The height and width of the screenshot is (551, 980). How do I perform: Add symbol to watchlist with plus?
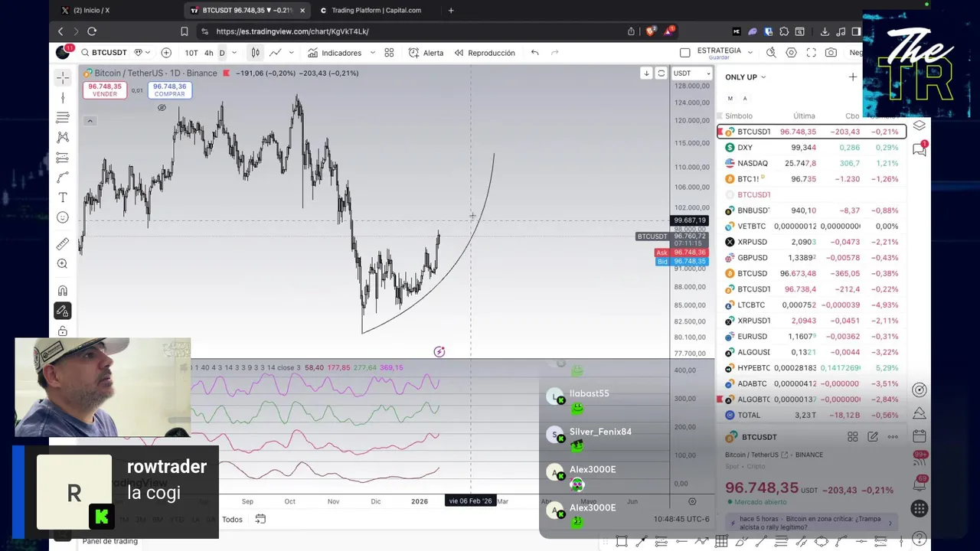point(853,77)
